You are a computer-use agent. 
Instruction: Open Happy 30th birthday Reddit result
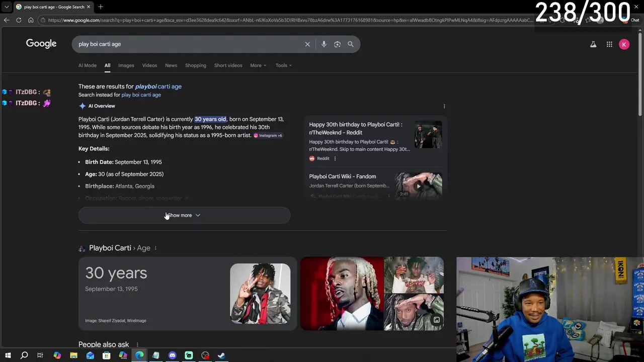pos(356,129)
